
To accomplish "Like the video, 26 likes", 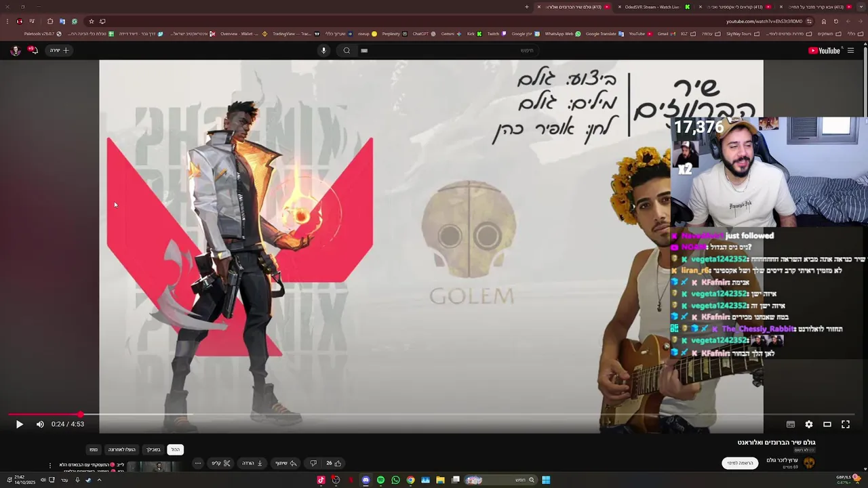I will (333, 464).
